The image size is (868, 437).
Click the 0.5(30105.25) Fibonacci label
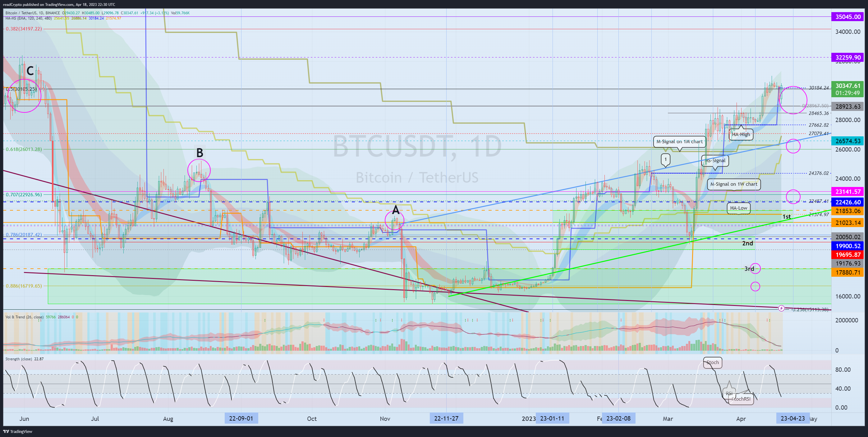[x=21, y=89]
